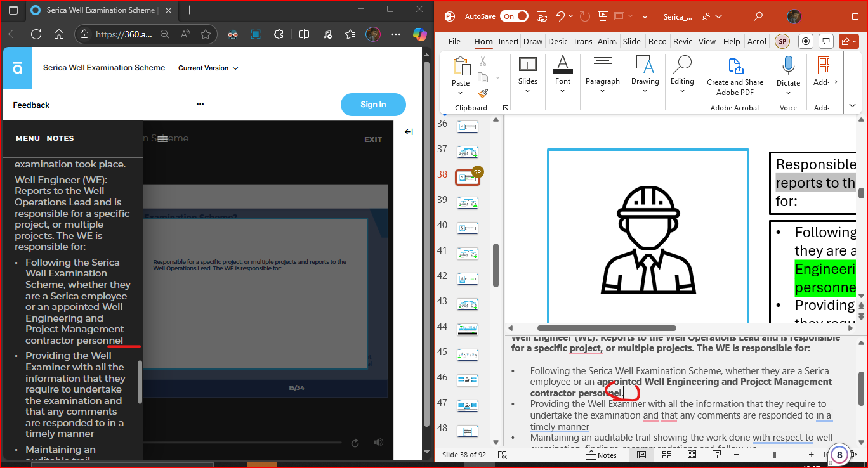Open Copilot in Edge
This screenshot has width=868, height=468.
click(419, 34)
